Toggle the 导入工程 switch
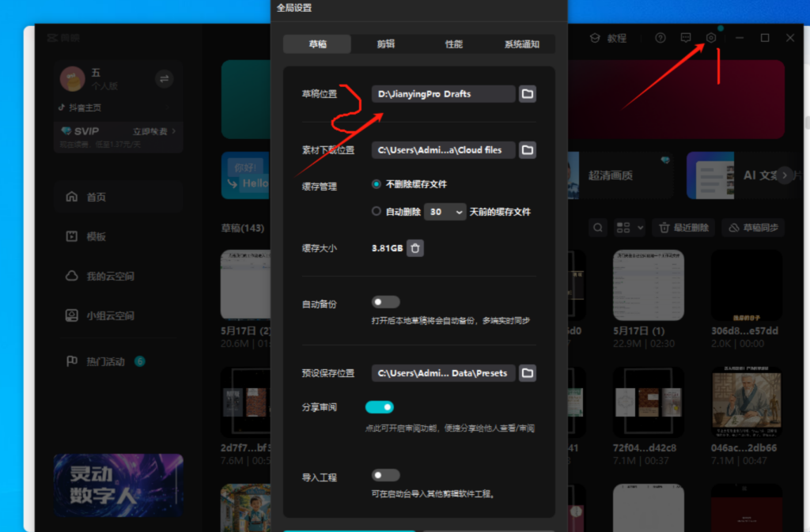 click(385, 475)
